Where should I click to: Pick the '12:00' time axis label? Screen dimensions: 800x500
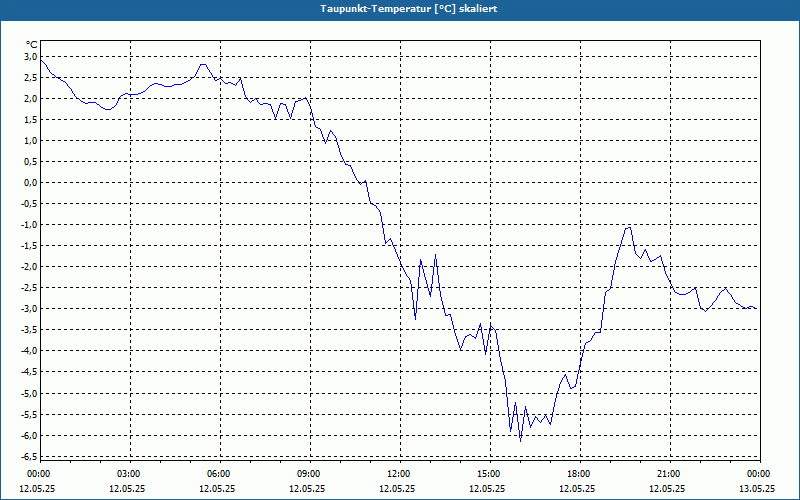tap(398, 474)
